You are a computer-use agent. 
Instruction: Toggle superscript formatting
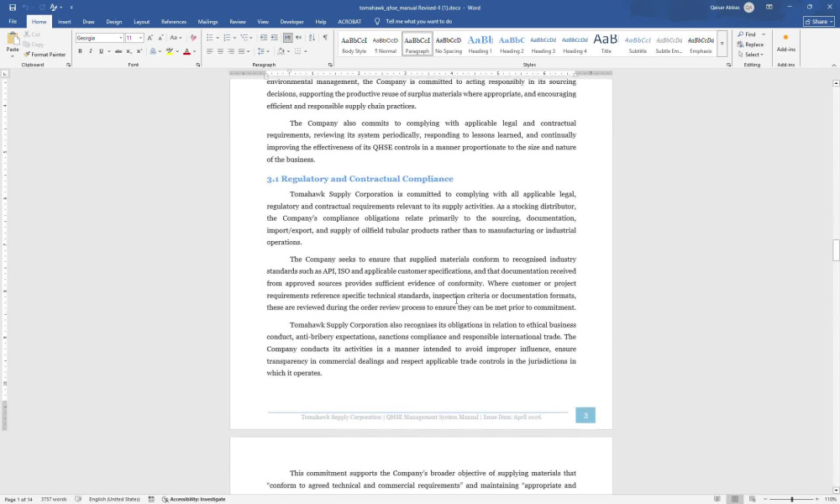point(139,51)
